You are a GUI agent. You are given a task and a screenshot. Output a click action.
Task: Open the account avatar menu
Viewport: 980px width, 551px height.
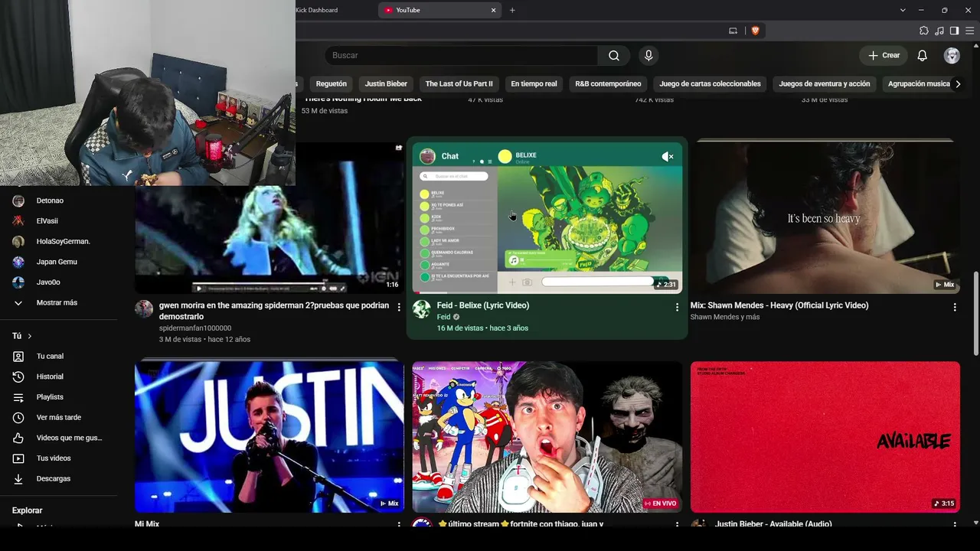(952, 55)
